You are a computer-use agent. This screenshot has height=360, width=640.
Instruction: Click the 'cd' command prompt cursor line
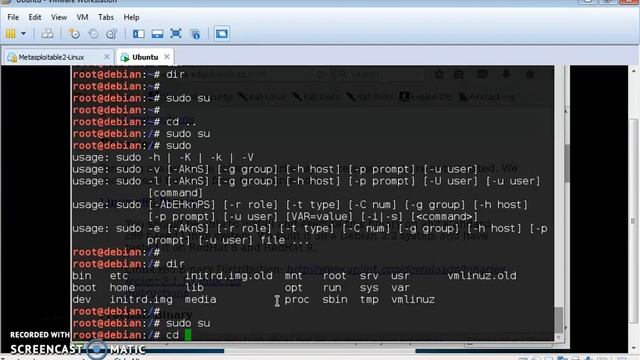click(132, 335)
